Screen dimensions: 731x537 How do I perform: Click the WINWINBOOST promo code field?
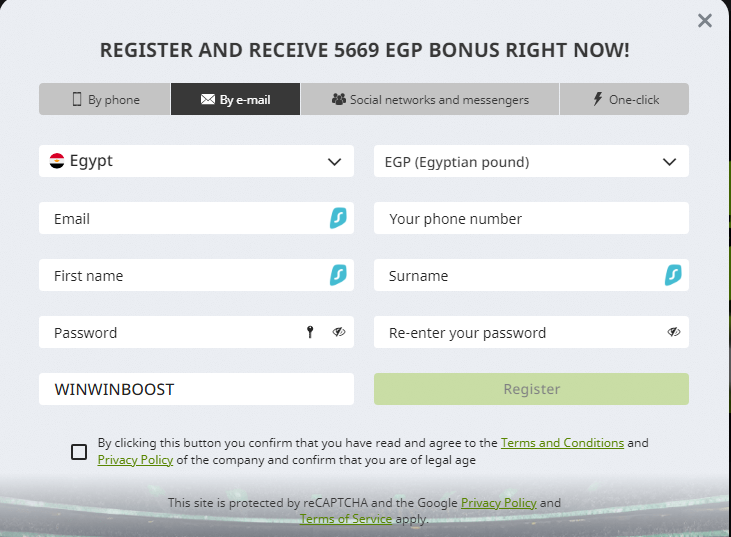tap(196, 389)
